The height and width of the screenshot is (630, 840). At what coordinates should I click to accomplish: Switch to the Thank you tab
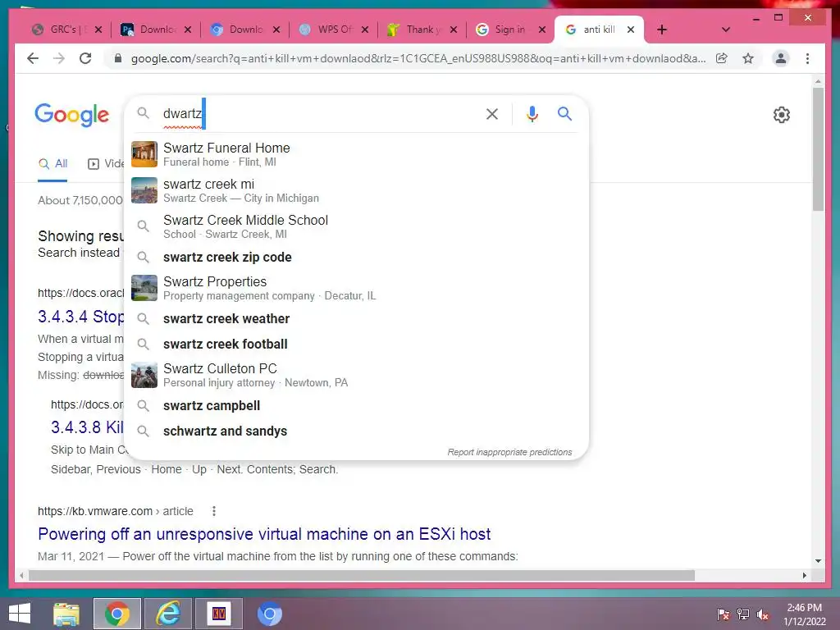click(422, 30)
